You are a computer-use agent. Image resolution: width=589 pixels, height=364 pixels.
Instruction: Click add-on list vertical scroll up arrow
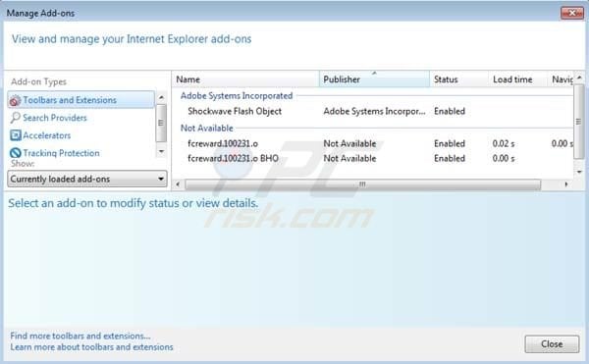click(x=579, y=78)
